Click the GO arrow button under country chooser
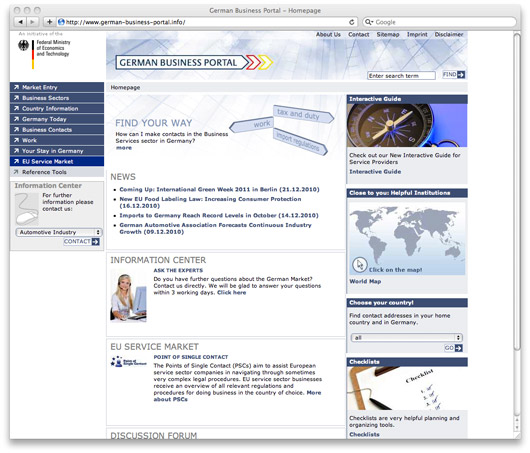 [454, 348]
